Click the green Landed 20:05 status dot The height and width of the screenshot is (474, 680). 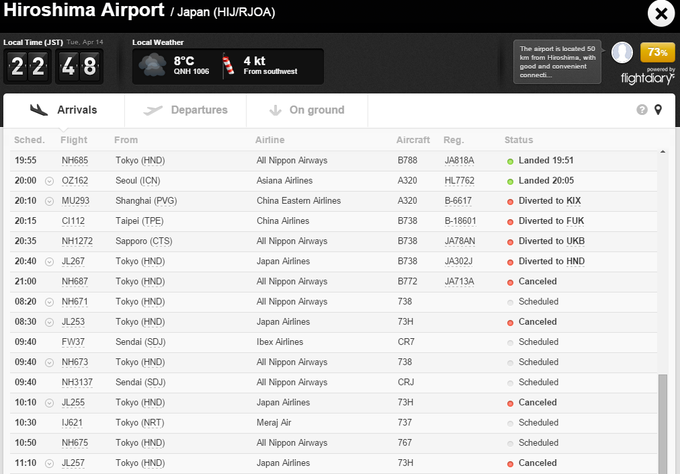tap(510, 182)
